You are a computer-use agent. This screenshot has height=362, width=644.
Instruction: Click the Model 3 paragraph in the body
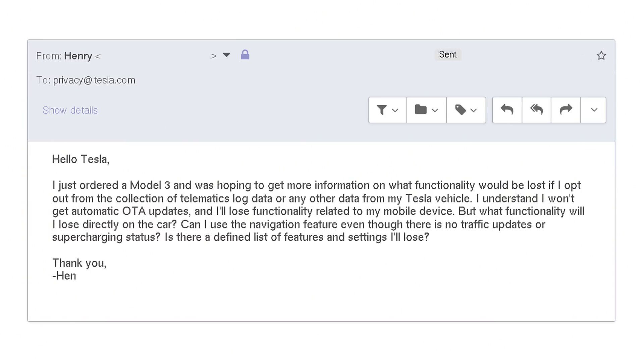coord(318,211)
